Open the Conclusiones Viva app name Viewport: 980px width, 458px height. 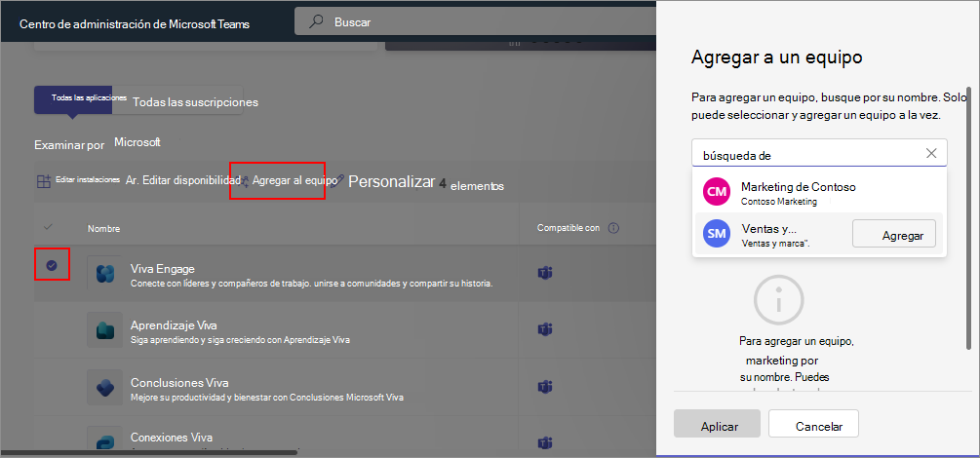[179, 382]
